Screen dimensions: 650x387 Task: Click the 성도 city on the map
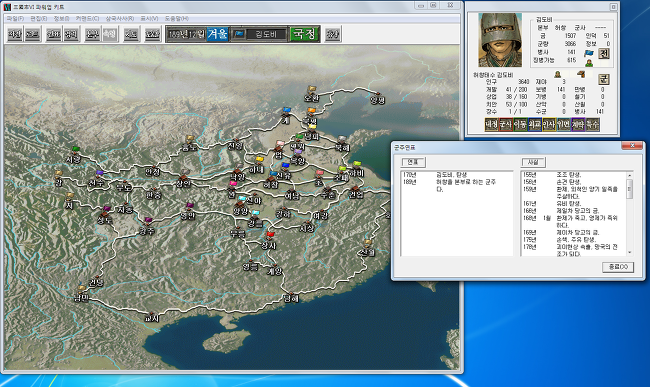click(x=104, y=218)
